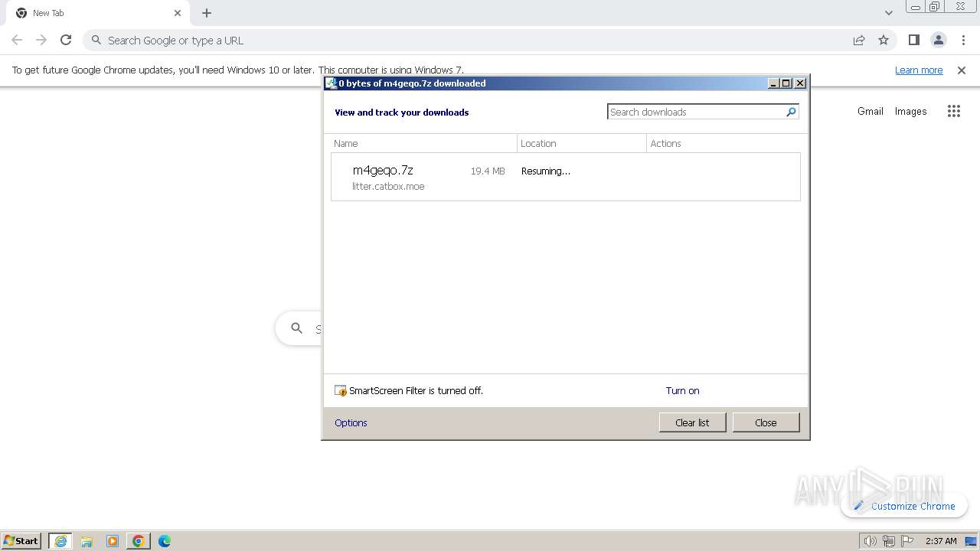Open the tab search dropdown arrow
The width and height of the screenshot is (980, 551).
click(x=888, y=13)
